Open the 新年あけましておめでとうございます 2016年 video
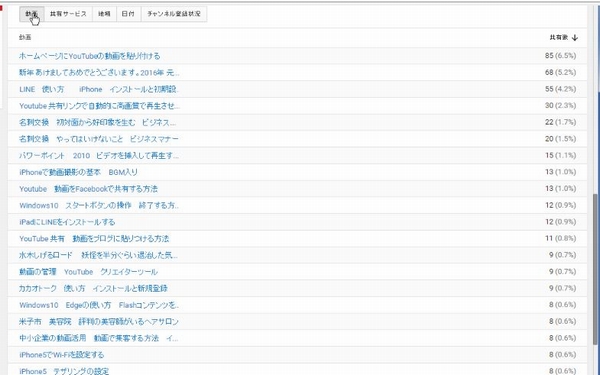Viewport: 600px width, 375px height. click(99, 72)
